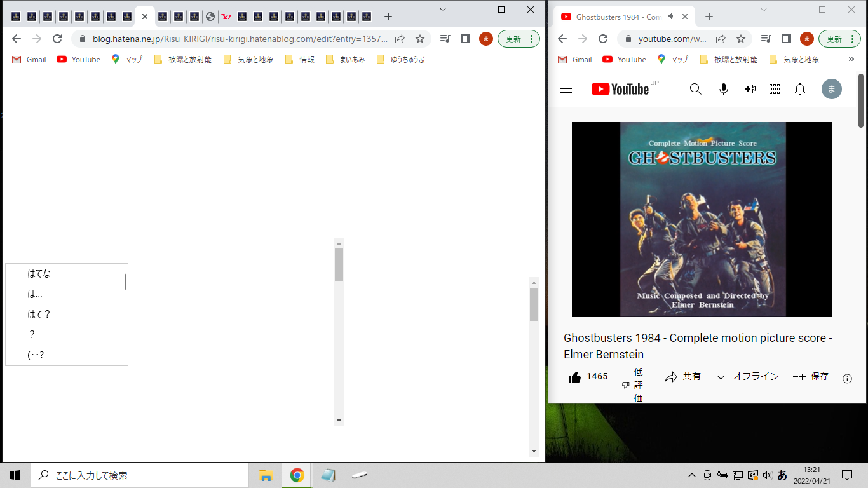Screen dimensions: 868x488
Task: Open Gmail bookmark in the YouTube window
Action: 574,59
